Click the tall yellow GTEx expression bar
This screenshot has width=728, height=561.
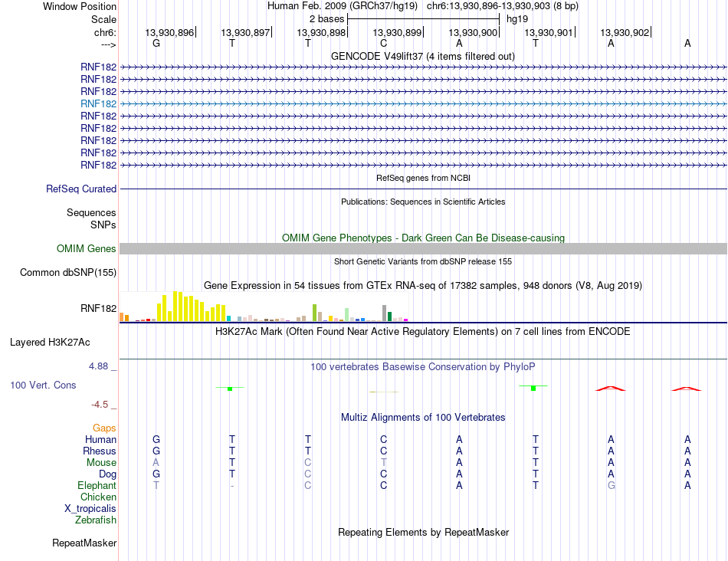coord(175,307)
